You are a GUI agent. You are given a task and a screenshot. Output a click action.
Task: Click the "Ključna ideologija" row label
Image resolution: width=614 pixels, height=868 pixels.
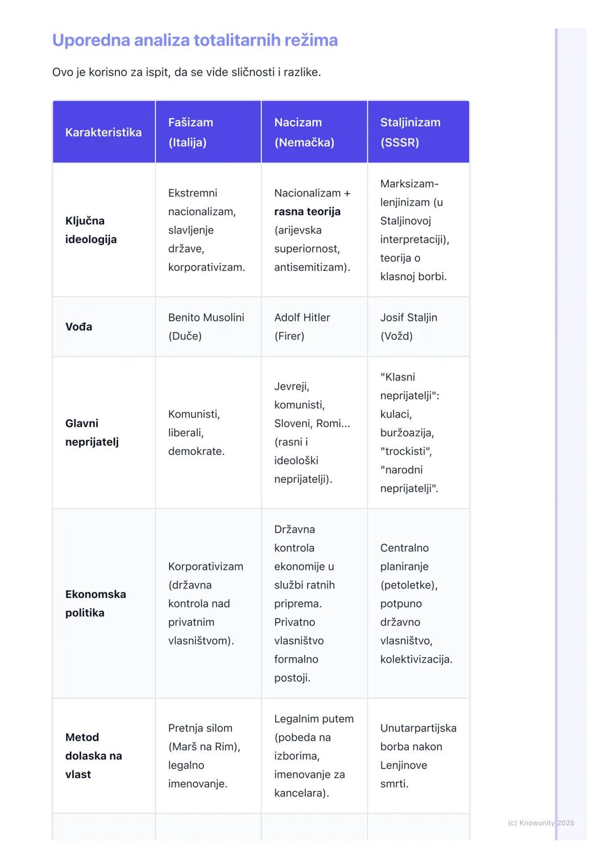[91, 230]
